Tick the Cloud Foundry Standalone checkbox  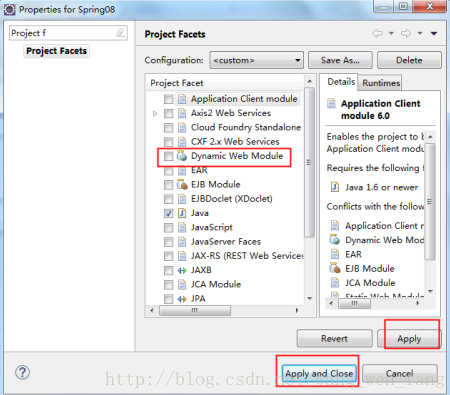click(x=169, y=128)
